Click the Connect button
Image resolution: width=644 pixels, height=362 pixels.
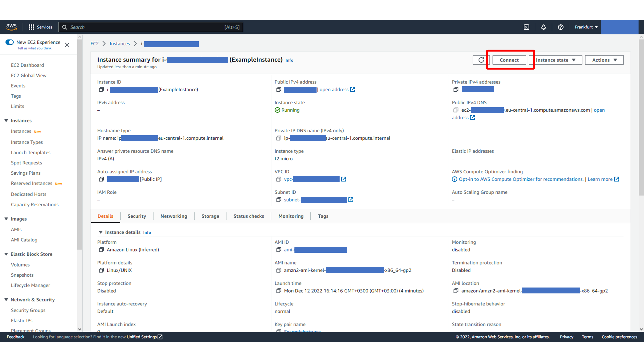coord(509,60)
